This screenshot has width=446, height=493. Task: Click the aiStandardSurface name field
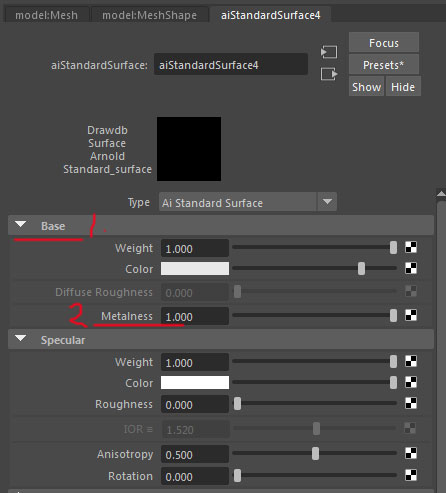pyautogui.click(x=231, y=65)
